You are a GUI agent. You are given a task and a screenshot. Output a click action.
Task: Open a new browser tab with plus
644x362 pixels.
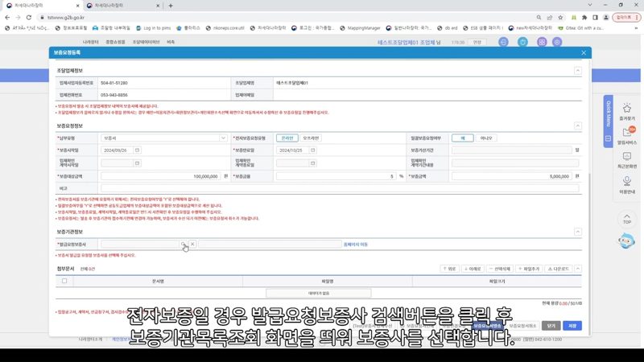tap(171, 6)
